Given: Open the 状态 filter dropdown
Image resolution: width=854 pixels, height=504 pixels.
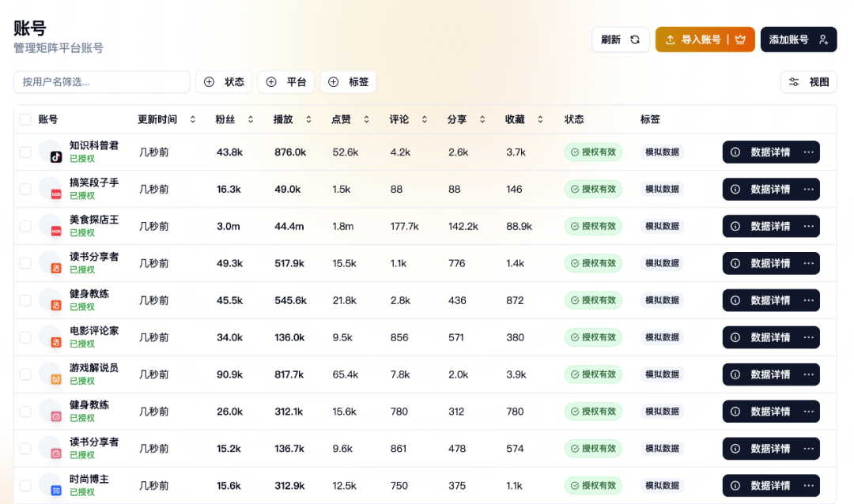Looking at the screenshot, I should [x=224, y=82].
